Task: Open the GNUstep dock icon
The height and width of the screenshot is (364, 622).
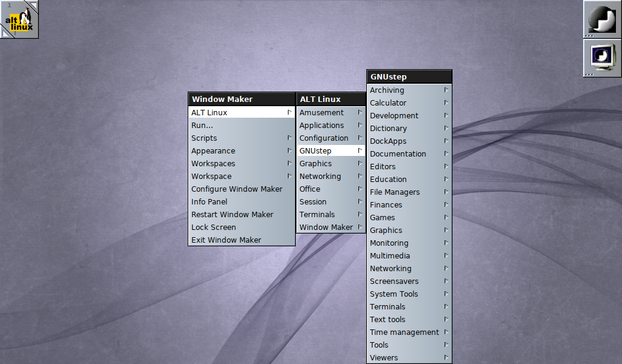Action: click(x=602, y=19)
